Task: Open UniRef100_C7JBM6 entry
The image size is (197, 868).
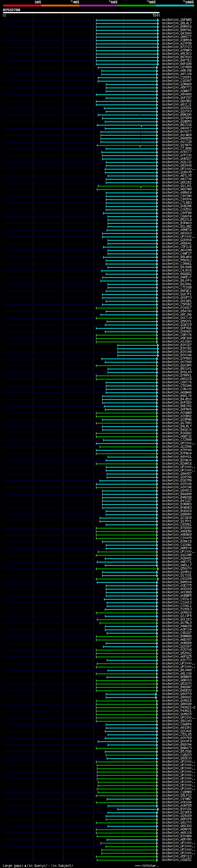Action: tap(177, 149)
